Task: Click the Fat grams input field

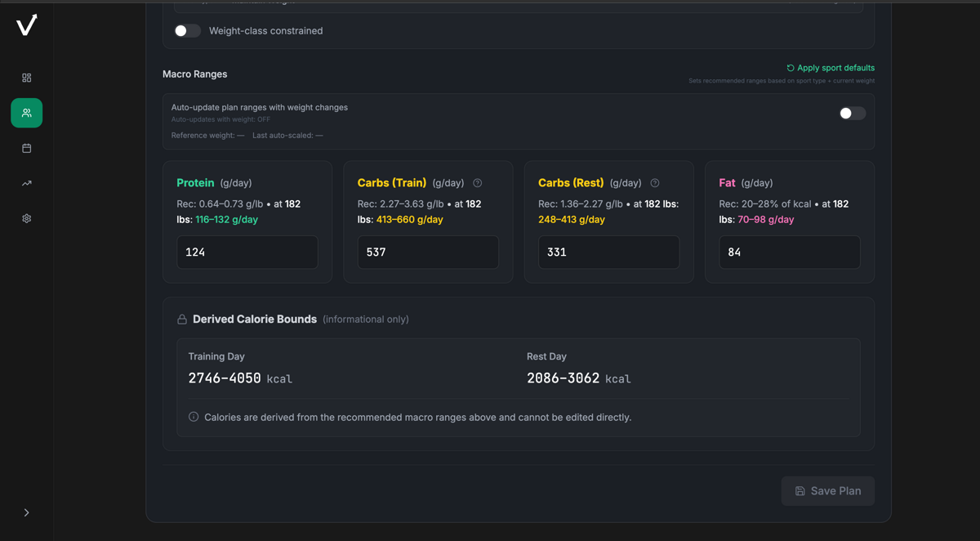Action: (x=789, y=253)
